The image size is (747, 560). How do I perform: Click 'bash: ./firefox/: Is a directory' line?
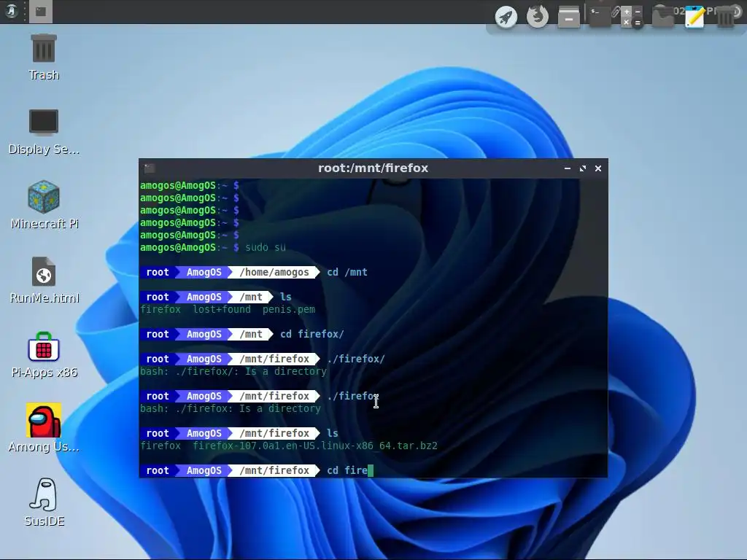point(233,371)
